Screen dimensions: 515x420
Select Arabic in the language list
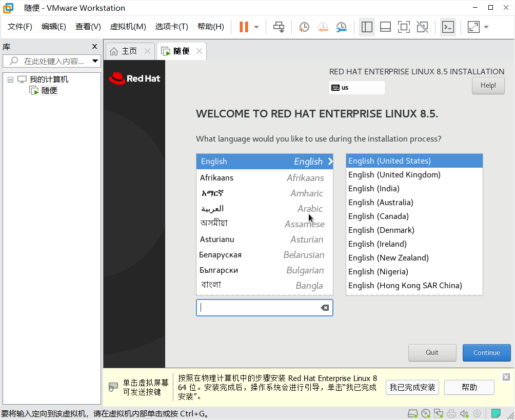pos(264,209)
